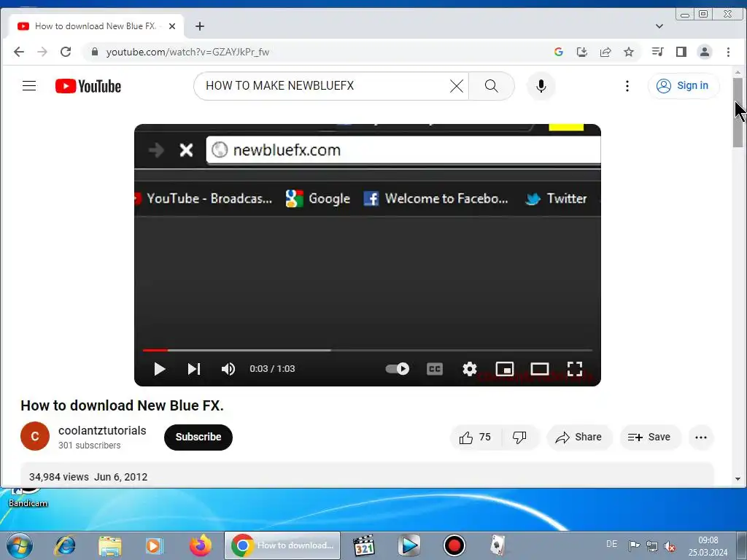Open the clock showing 09:08
Image resolution: width=747 pixels, height=560 pixels.
coord(708,546)
